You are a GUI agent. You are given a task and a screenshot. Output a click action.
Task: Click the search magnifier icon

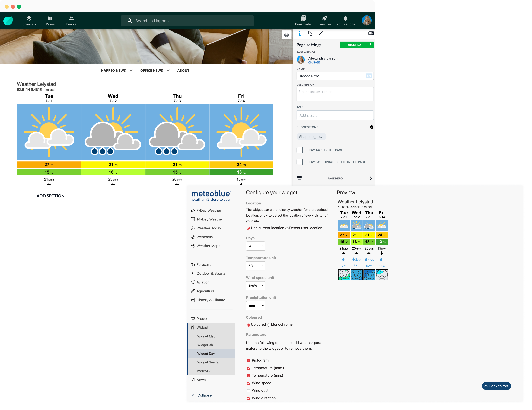tap(130, 21)
